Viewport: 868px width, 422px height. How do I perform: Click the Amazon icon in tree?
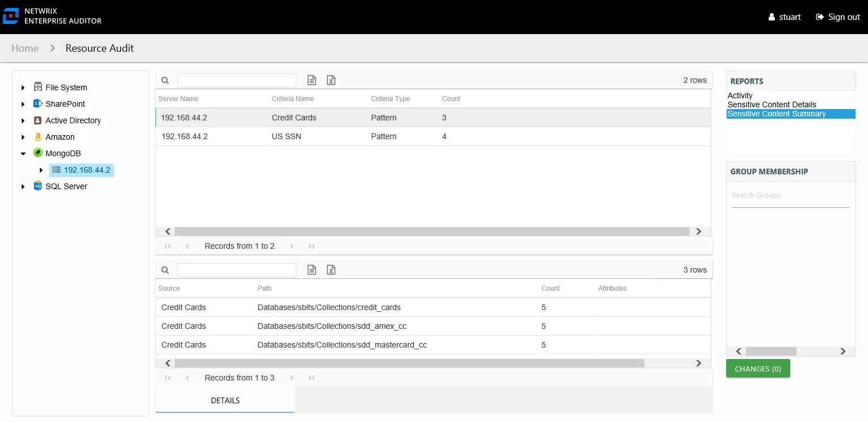pyautogui.click(x=38, y=136)
